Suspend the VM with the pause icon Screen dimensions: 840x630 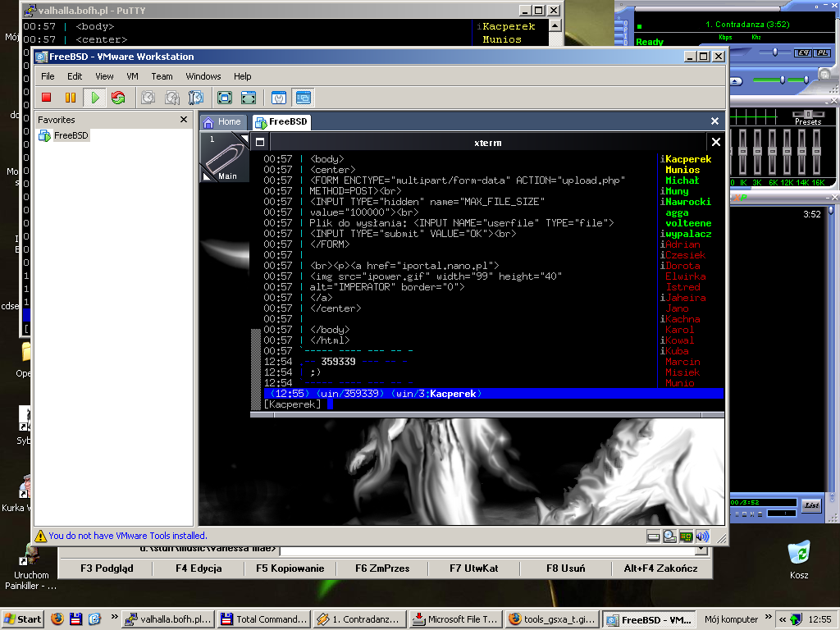pyautogui.click(x=71, y=98)
